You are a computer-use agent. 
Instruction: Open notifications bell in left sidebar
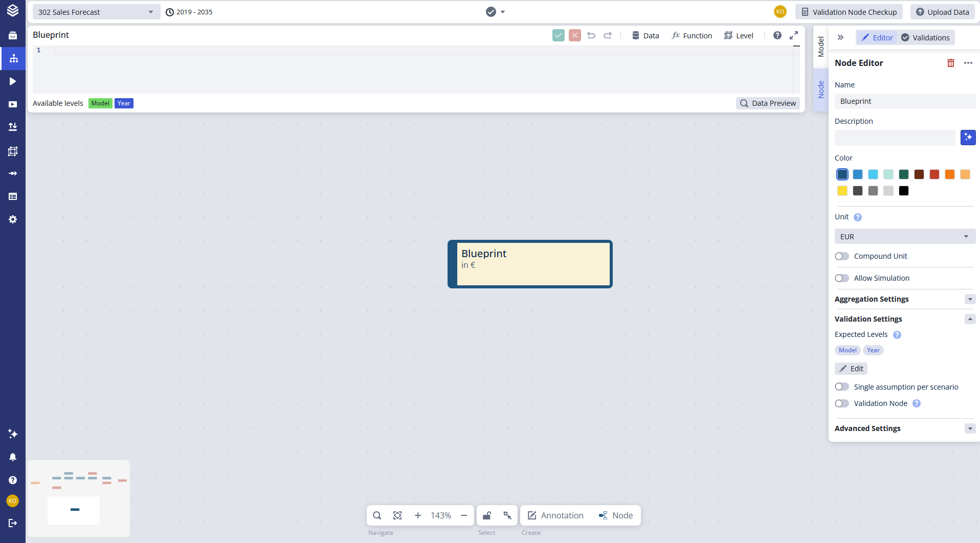point(13,457)
